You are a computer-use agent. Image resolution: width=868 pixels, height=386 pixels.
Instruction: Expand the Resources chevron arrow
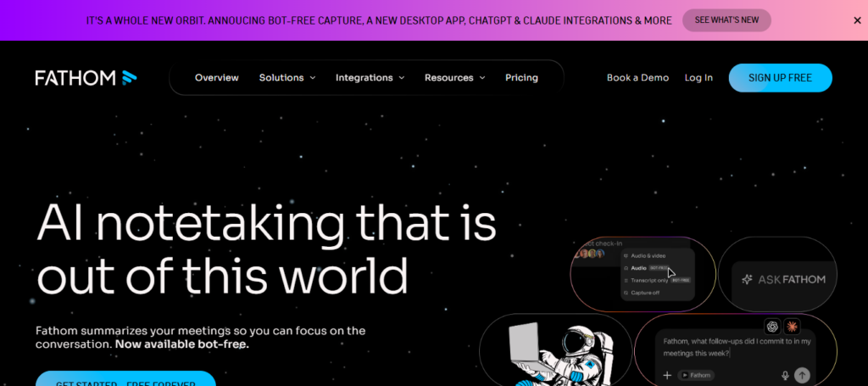tap(482, 78)
